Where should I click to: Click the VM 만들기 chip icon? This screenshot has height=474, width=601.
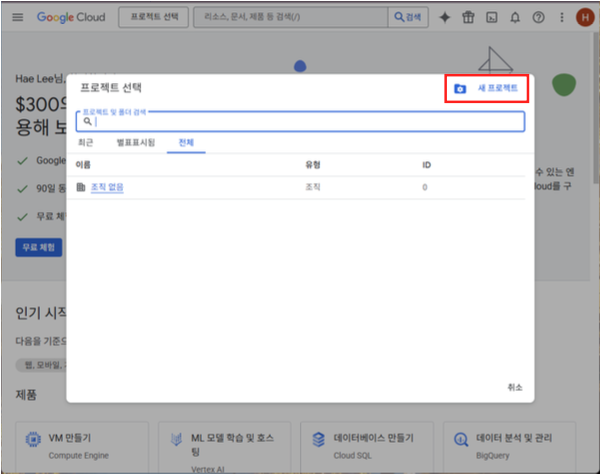click(33, 439)
